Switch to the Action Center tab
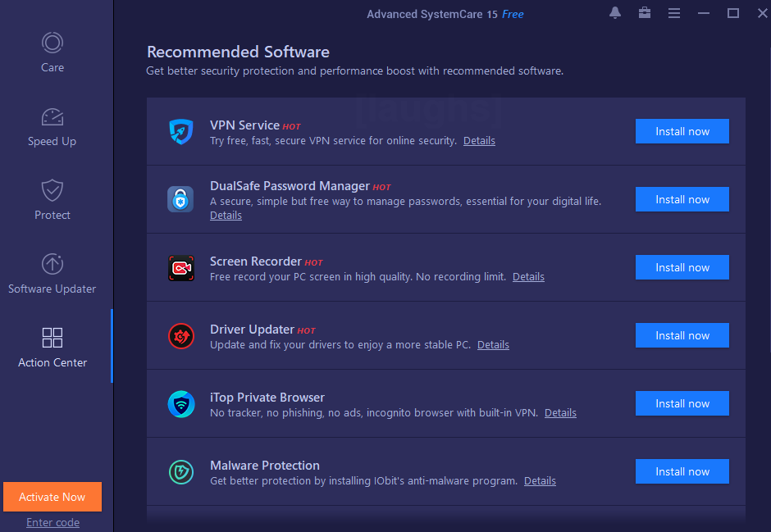 click(52, 338)
